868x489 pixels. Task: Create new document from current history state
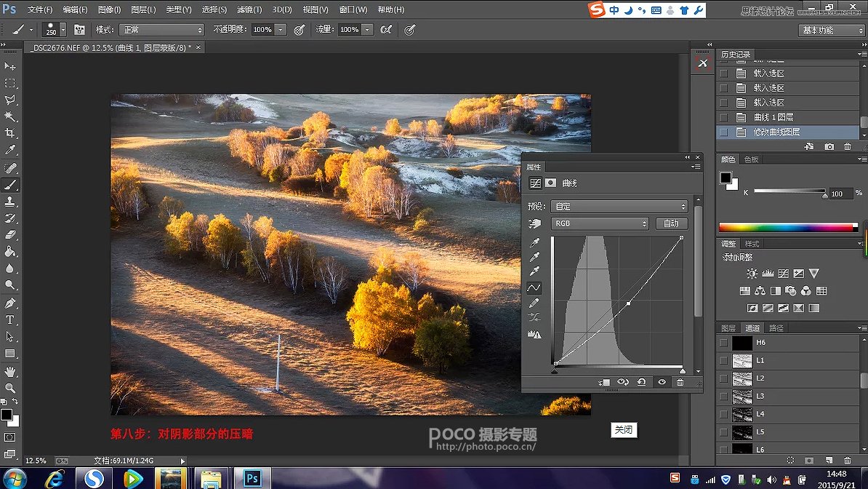click(809, 146)
